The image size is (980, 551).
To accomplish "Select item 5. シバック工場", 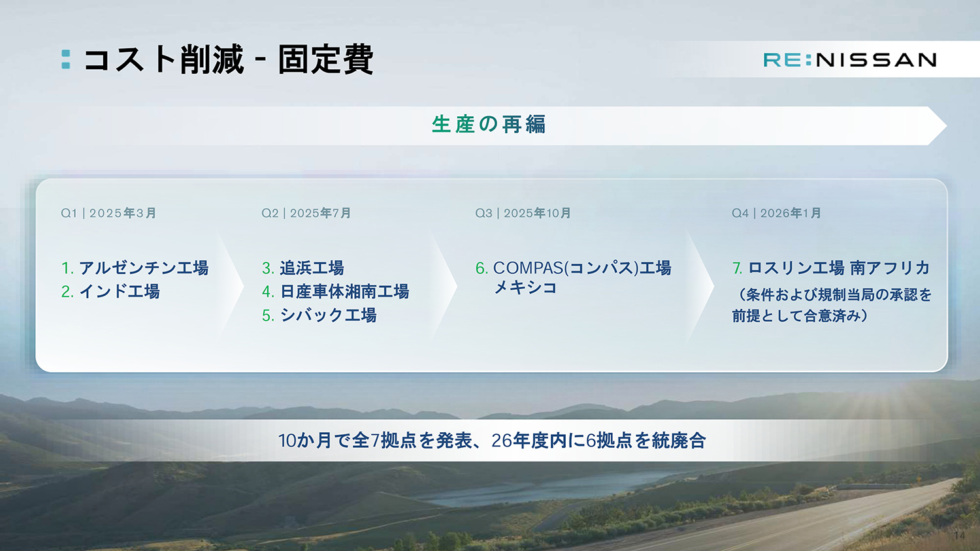I will [319, 315].
